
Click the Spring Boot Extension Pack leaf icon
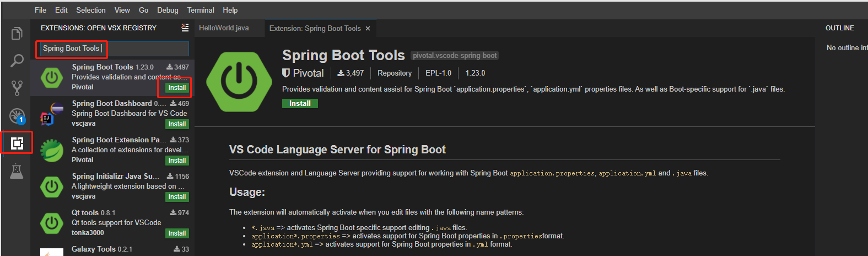tap(52, 151)
